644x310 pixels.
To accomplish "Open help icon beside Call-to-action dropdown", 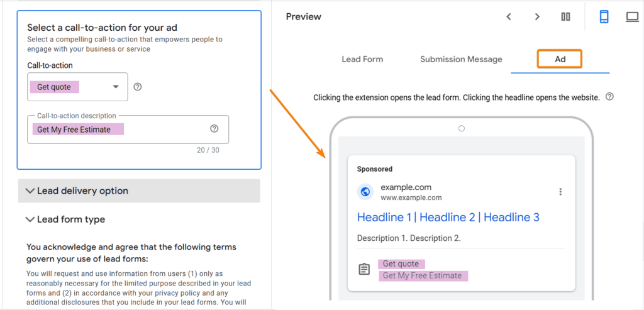I will pos(138,87).
